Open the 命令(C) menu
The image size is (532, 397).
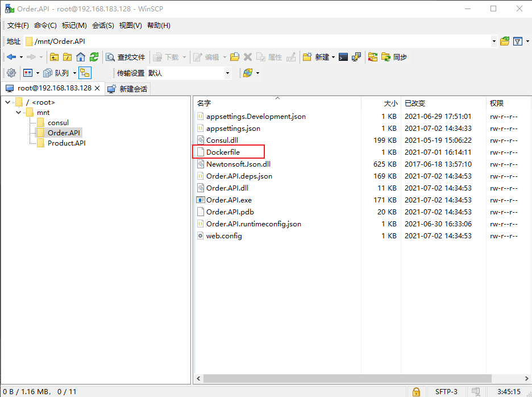(45, 26)
